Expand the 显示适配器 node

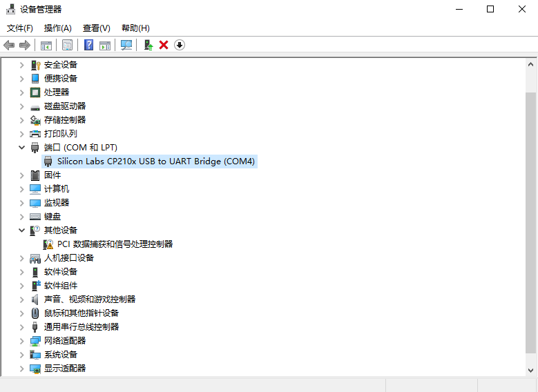21,369
